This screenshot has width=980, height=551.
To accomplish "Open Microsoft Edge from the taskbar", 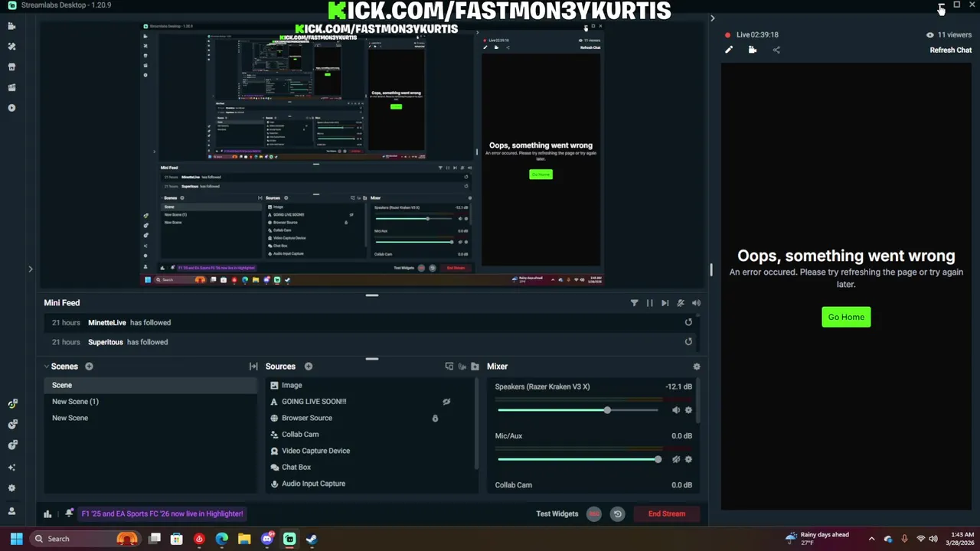I will point(221,539).
